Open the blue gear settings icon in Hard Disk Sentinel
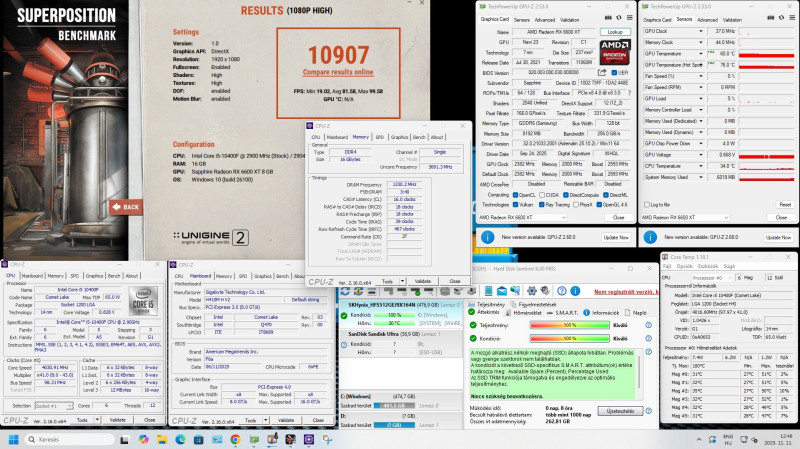 tap(532, 291)
